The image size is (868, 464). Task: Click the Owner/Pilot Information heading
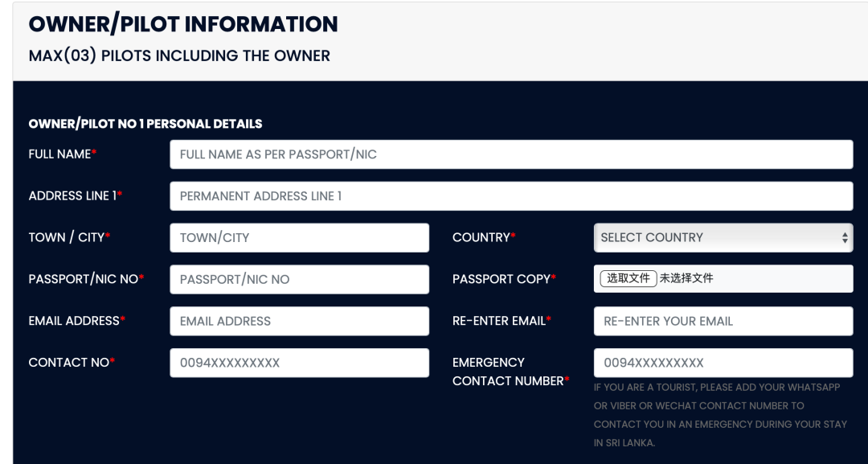[182, 24]
